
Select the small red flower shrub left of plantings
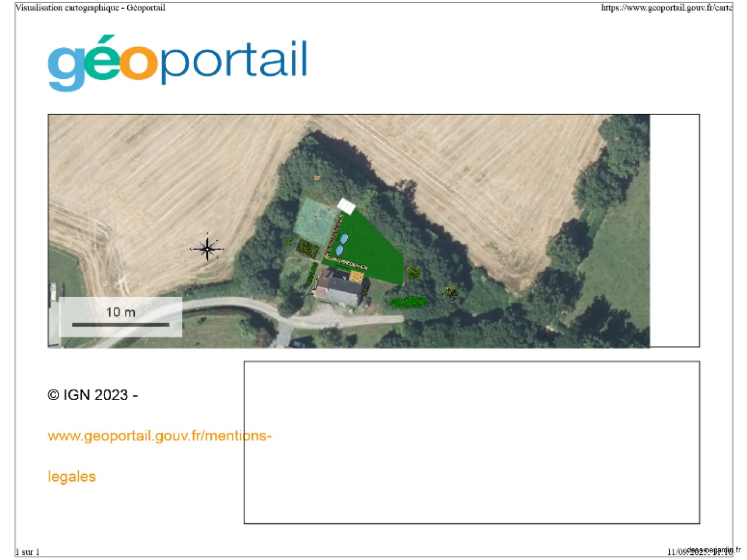[x=287, y=240]
